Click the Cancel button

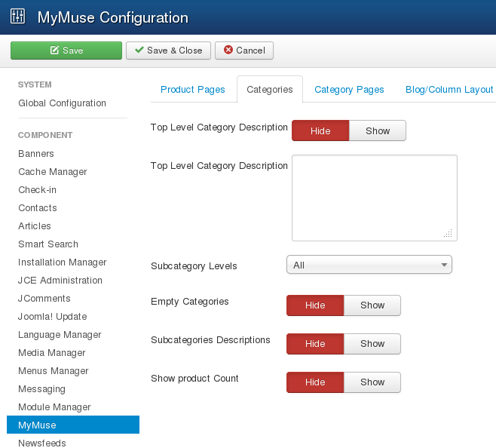tap(244, 51)
